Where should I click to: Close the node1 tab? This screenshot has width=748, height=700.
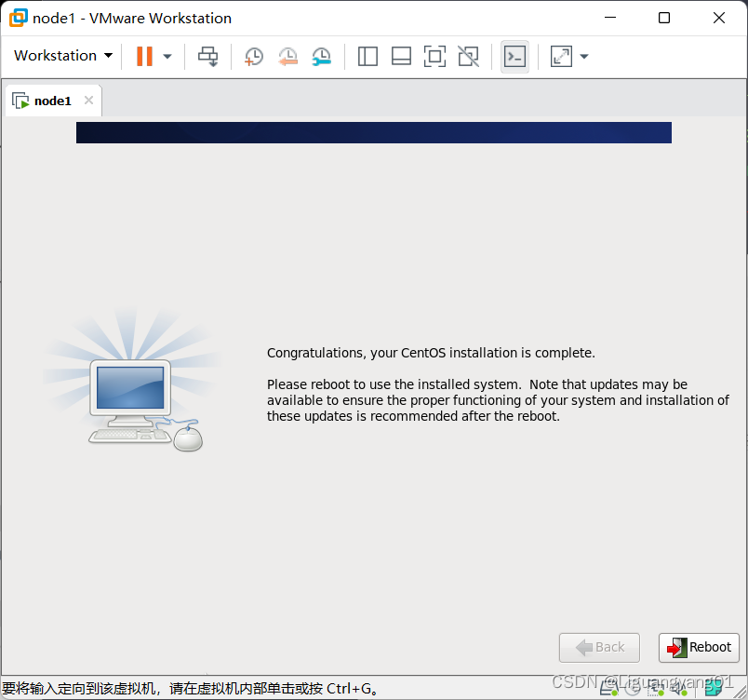click(88, 101)
